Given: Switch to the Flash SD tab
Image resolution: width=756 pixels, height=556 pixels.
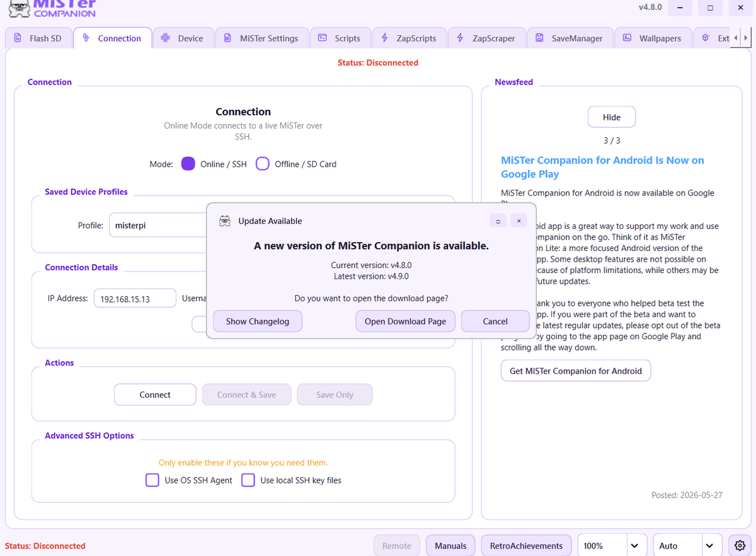Looking at the screenshot, I should pos(38,38).
